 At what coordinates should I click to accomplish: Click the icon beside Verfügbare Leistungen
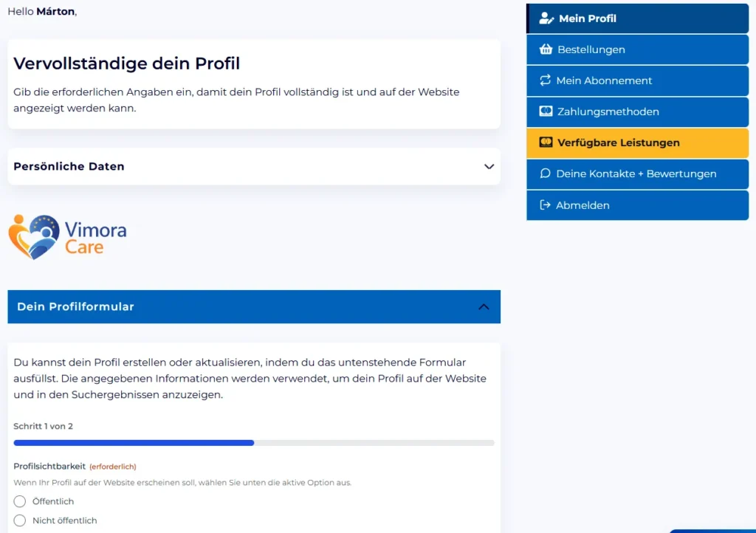click(546, 142)
